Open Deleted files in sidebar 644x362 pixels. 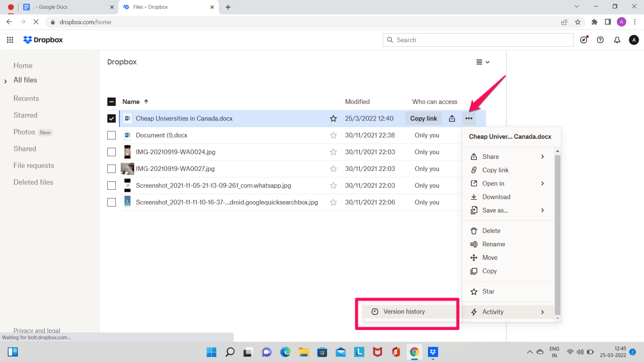click(33, 182)
